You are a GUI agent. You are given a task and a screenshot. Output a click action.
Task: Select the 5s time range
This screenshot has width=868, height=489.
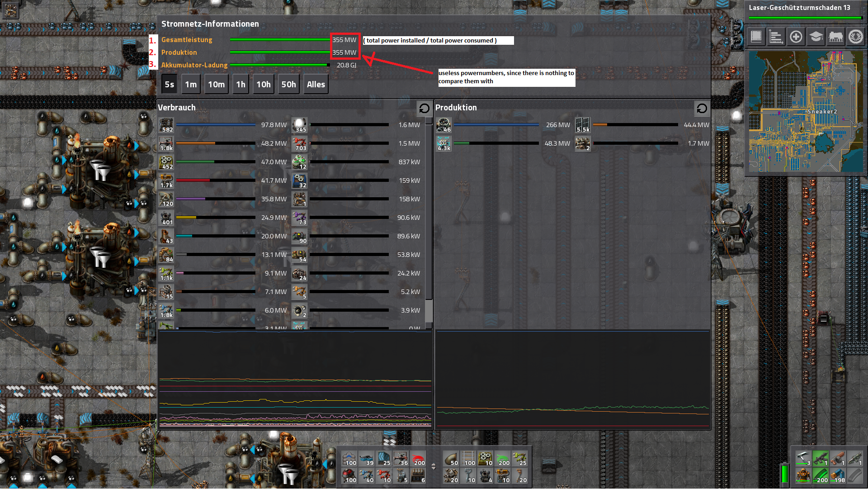(x=170, y=85)
